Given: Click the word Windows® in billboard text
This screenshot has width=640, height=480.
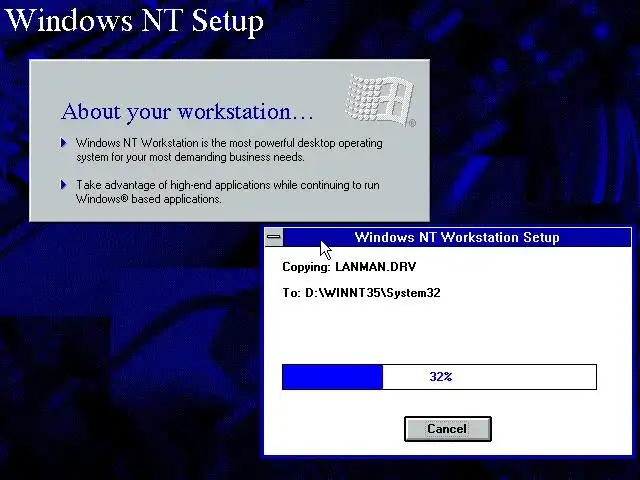Looking at the screenshot, I should 102,199.
